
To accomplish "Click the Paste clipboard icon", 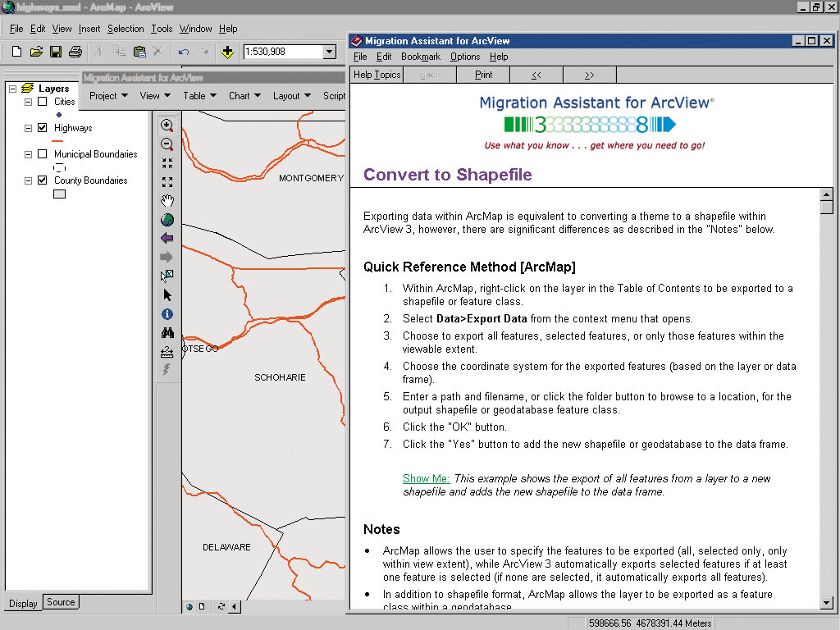I will 139,52.
